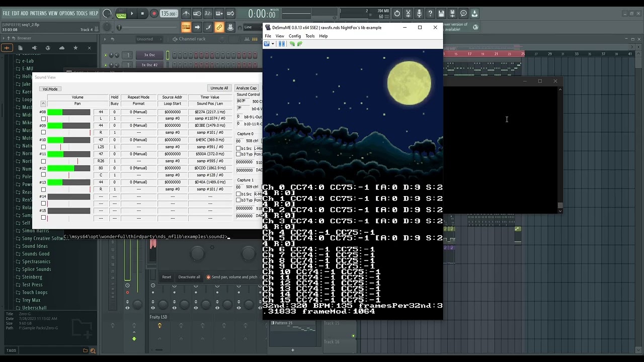Click the speech bubble news icon
This screenshot has width=644, height=362.
(x=464, y=14)
